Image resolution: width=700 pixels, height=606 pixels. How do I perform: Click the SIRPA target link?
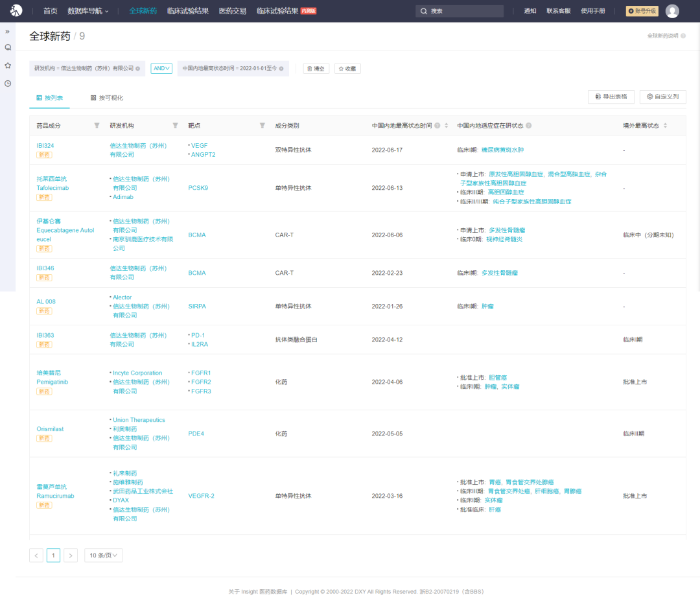(197, 307)
